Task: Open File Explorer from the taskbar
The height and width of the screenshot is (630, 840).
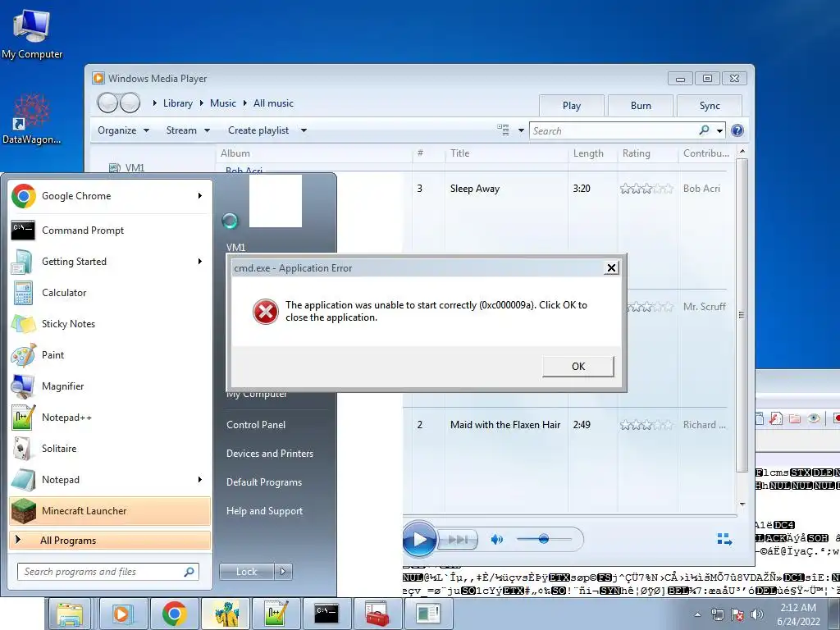Action: pos(71,614)
